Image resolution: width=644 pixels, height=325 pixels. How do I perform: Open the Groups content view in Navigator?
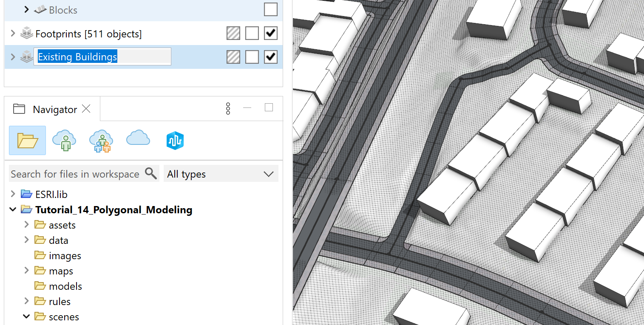coord(101,140)
